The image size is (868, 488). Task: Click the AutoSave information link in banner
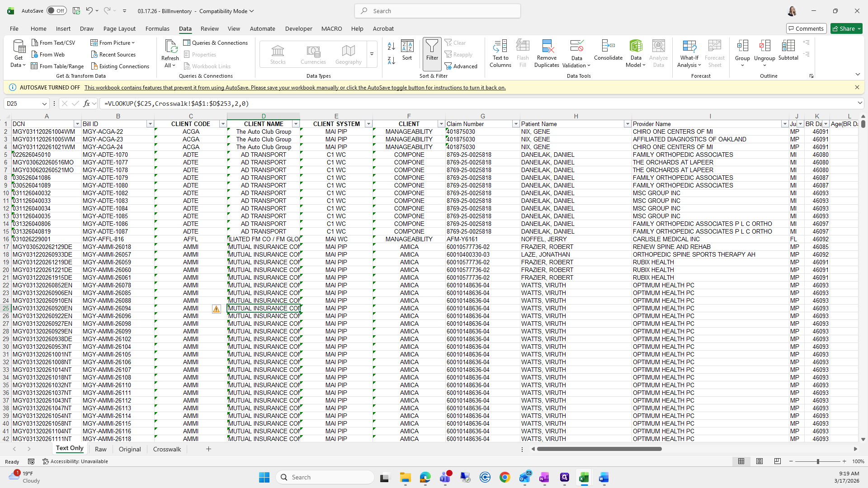295,88
